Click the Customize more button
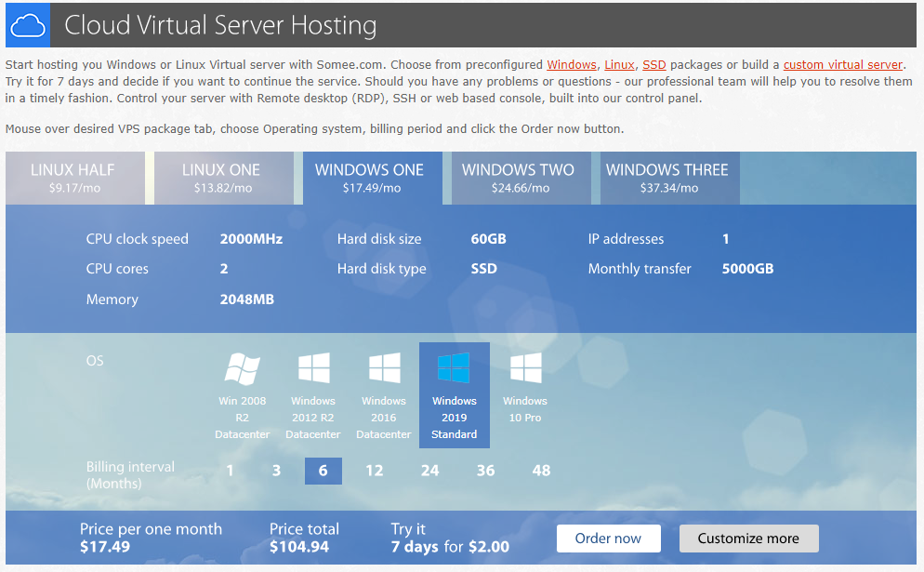The width and height of the screenshot is (924, 572). click(748, 539)
